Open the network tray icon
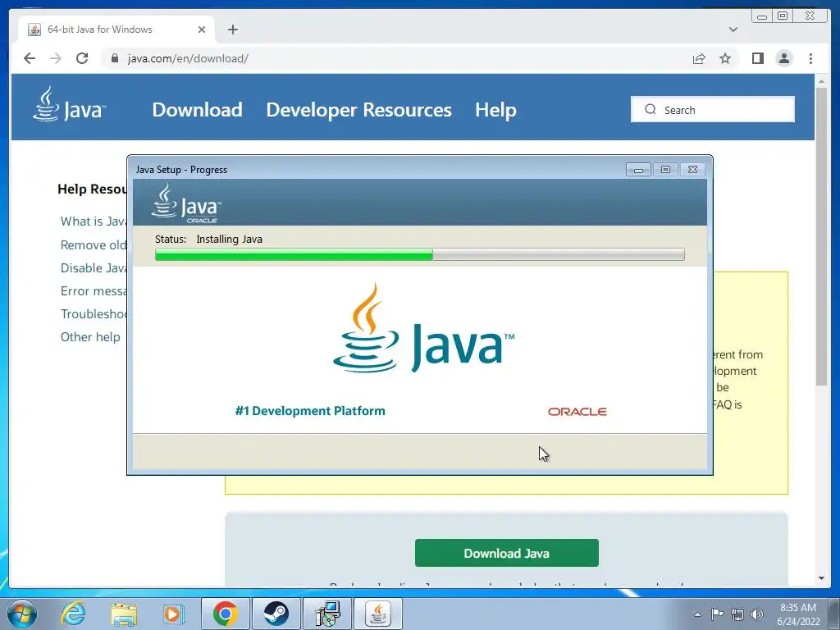 (x=737, y=614)
